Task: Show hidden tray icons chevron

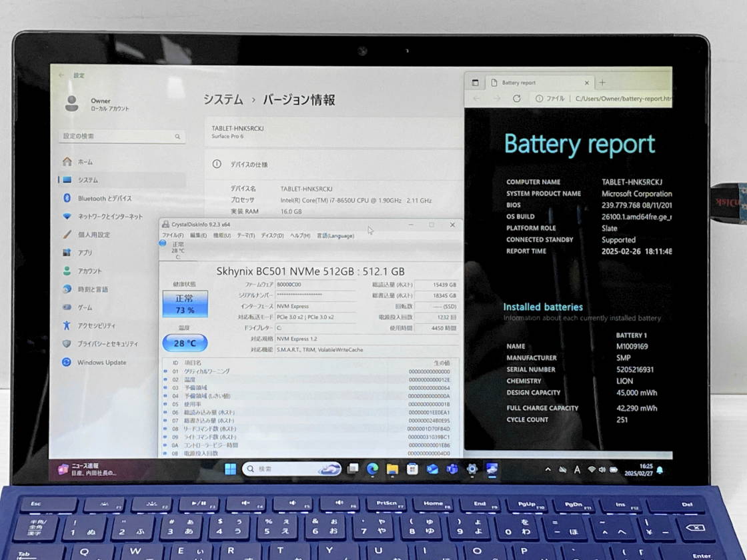Action: click(548, 469)
